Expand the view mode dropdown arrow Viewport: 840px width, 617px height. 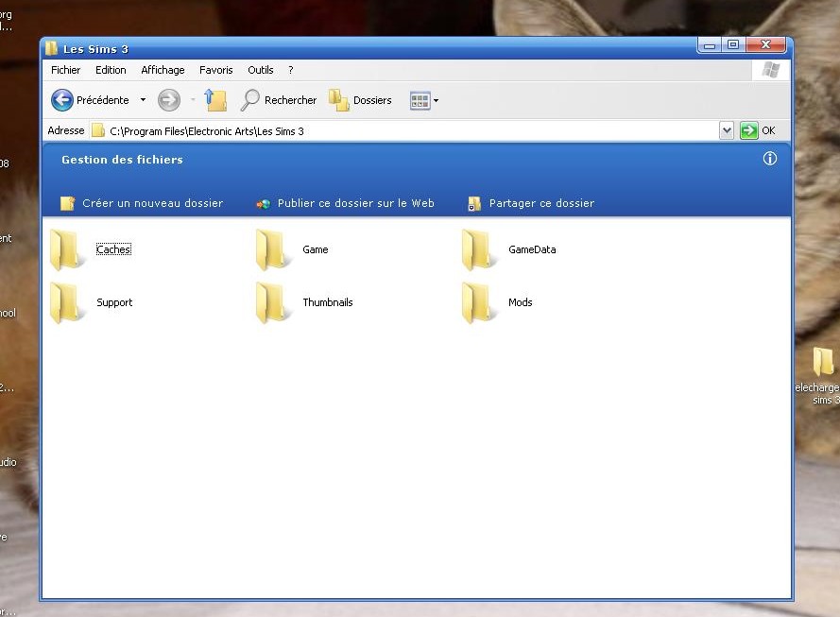pyautogui.click(x=437, y=101)
